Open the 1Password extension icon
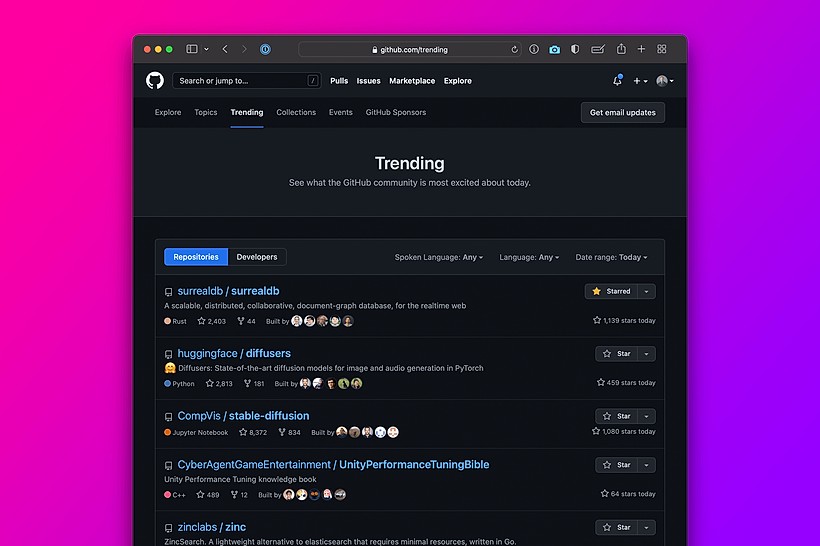Screen dimensions: 820x546 [265, 49]
